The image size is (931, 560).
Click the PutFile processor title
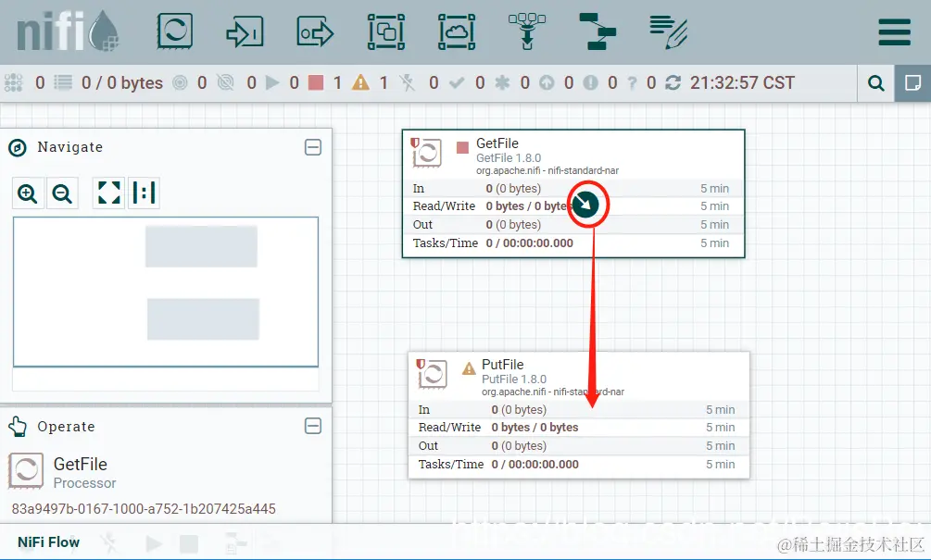[x=502, y=365]
